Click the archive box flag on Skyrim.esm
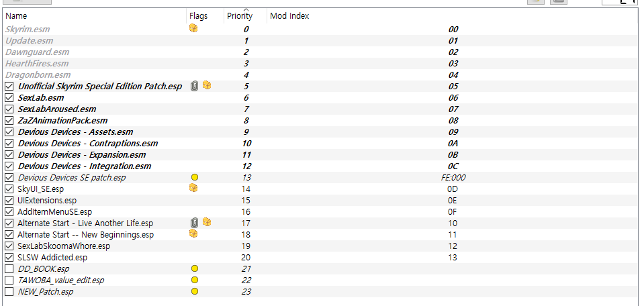 (x=193, y=28)
